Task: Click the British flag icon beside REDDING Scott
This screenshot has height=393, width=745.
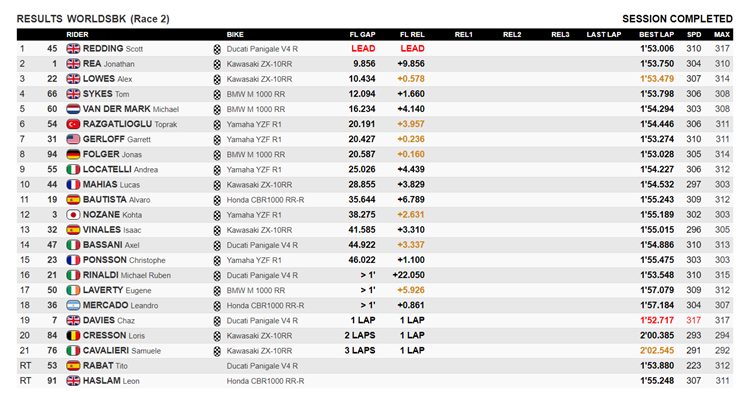Action: 73,48
